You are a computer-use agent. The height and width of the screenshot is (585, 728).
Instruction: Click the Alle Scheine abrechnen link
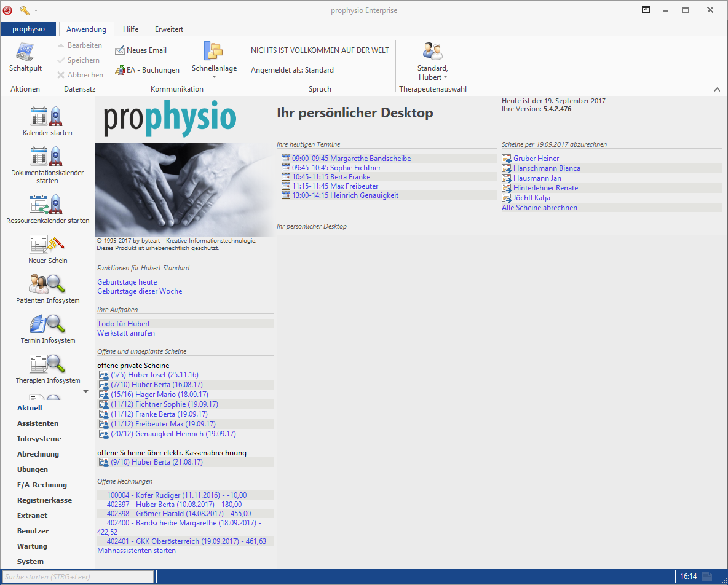tap(539, 208)
